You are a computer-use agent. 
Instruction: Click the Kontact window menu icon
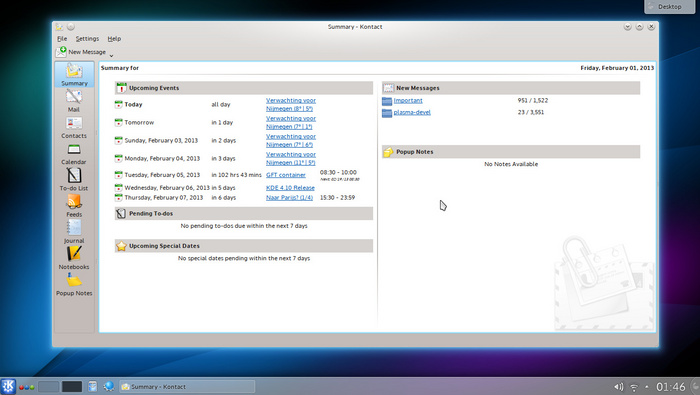tap(59, 27)
